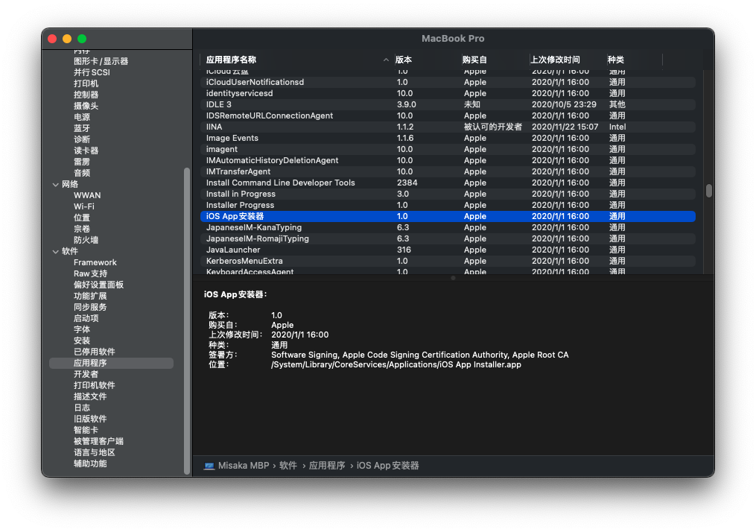
Task: Open 打印机 hardware entry in sidebar
Action: click(x=86, y=83)
